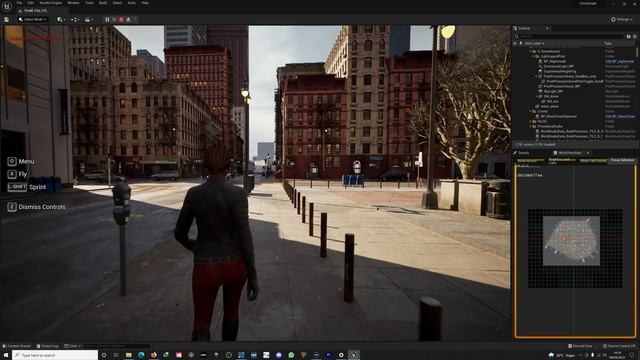This screenshot has height=360, width=640.
Task: Click Dismiss Controls
Action: click(x=36, y=207)
